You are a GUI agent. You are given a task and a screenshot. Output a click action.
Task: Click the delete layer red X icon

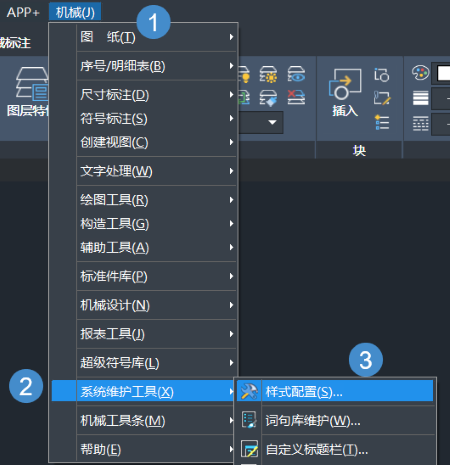click(296, 97)
